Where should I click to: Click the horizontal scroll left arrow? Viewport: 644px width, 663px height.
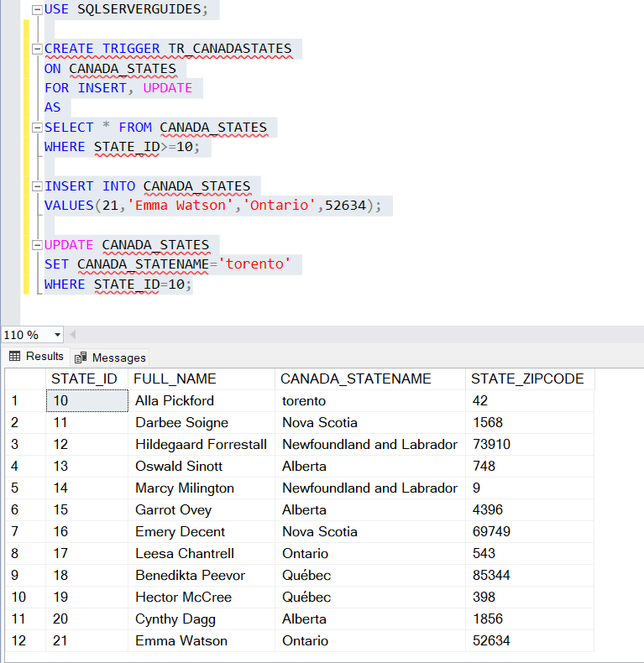(x=73, y=335)
